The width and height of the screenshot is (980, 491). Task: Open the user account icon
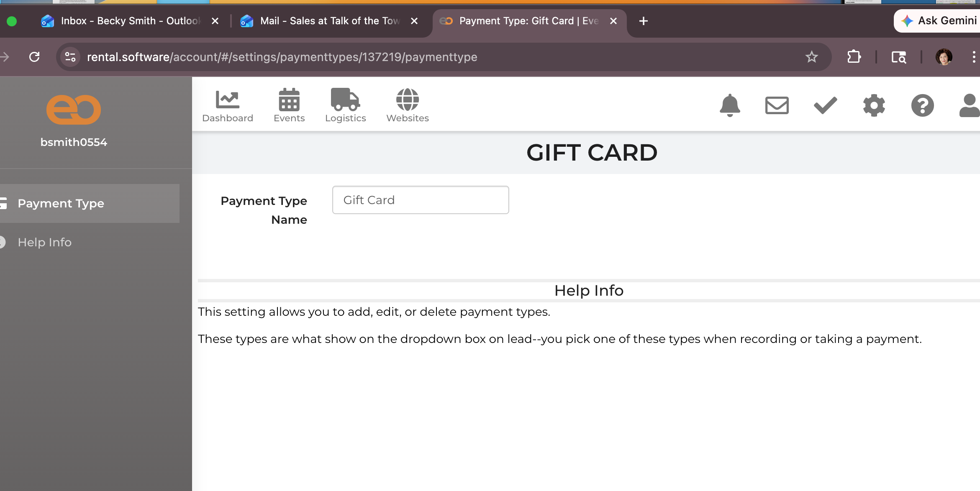[x=969, y=105]
